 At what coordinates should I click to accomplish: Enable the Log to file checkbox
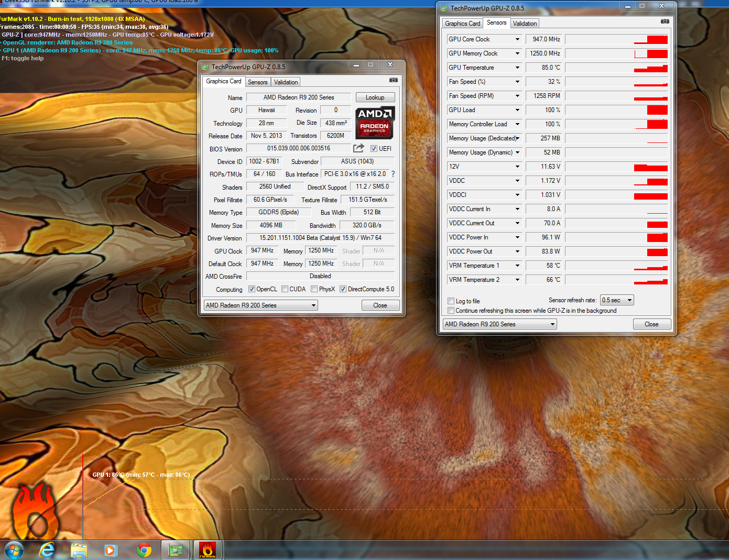point(451,301)
